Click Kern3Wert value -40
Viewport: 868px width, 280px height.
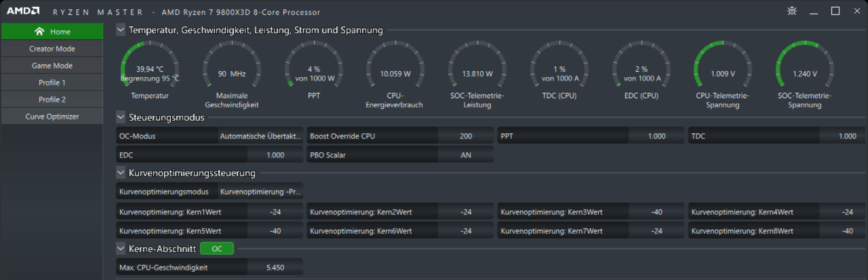656,212
